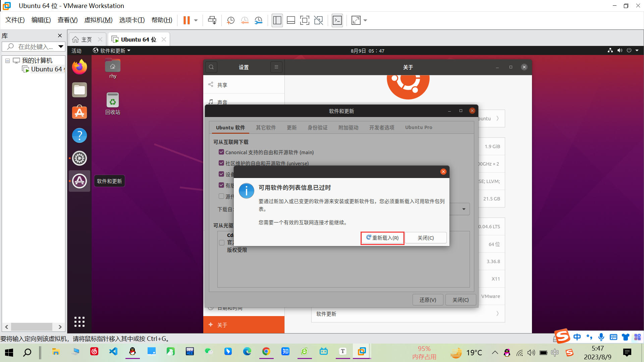644x362 pixels.
Task: Toggle the 源代码 checkbox
Action: tap(221, 196)
